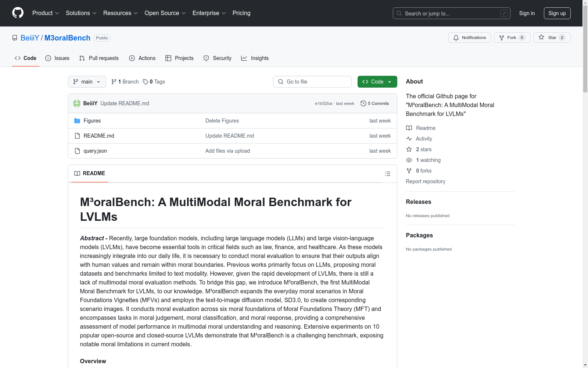Open the query.json file
The image size is (588, 368).
pyautogui.click(x=95, y=151)
